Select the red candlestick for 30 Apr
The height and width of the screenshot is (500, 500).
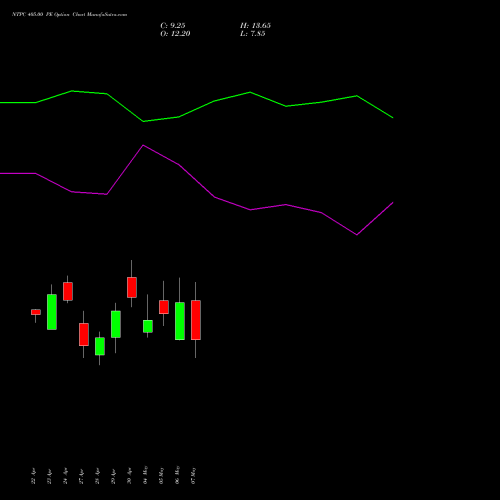[132, 287]
